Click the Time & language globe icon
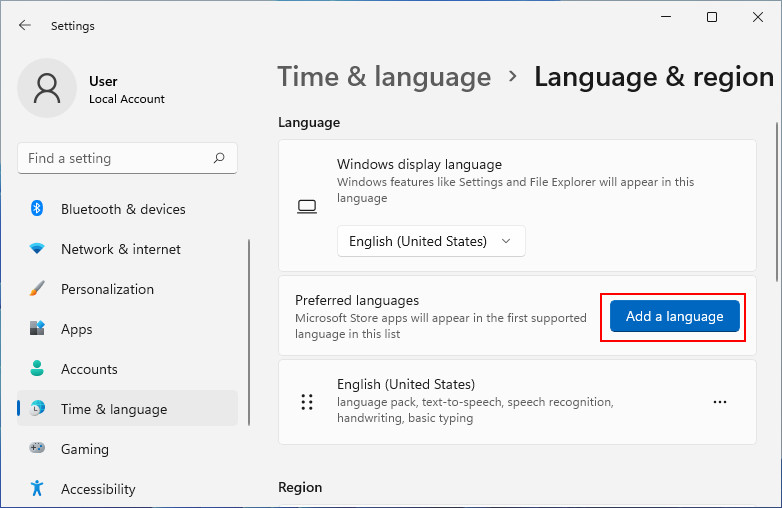The image size is (782, 508). pyautogui.click(x=37, y=408)
